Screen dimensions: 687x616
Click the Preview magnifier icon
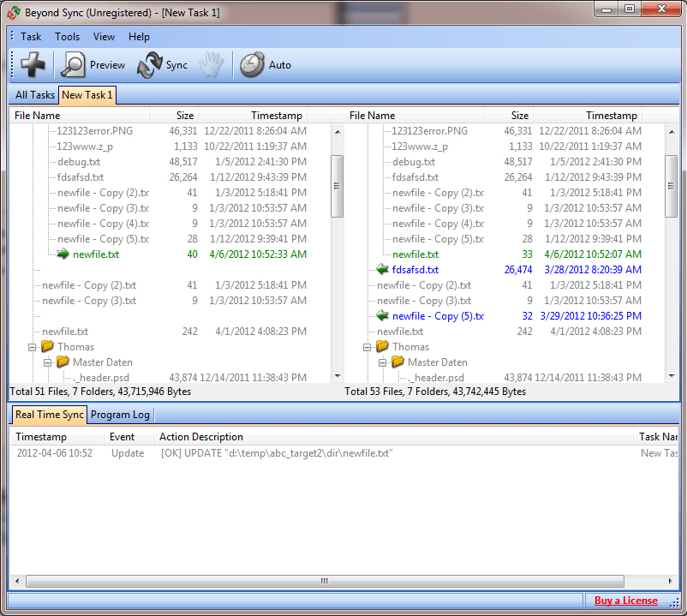(73, 65)
